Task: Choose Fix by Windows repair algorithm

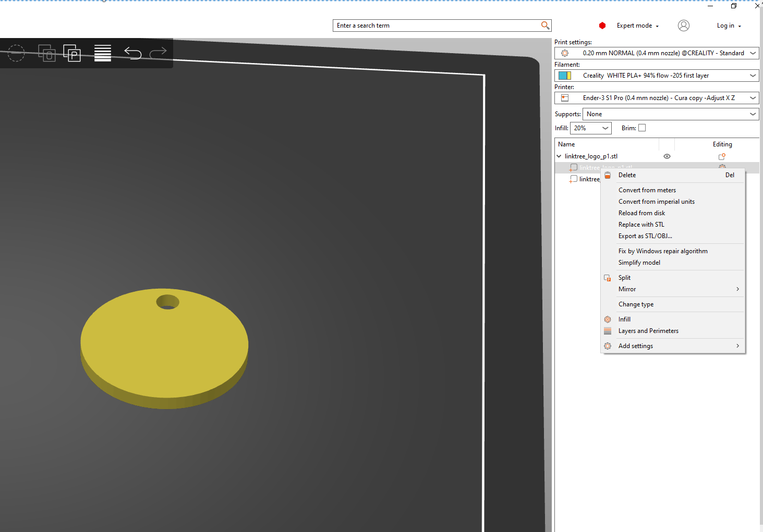Action: [673, 251]
